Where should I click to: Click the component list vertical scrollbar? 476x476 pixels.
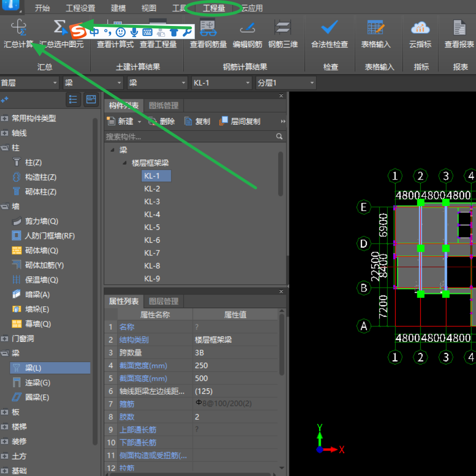click(280, 174)
